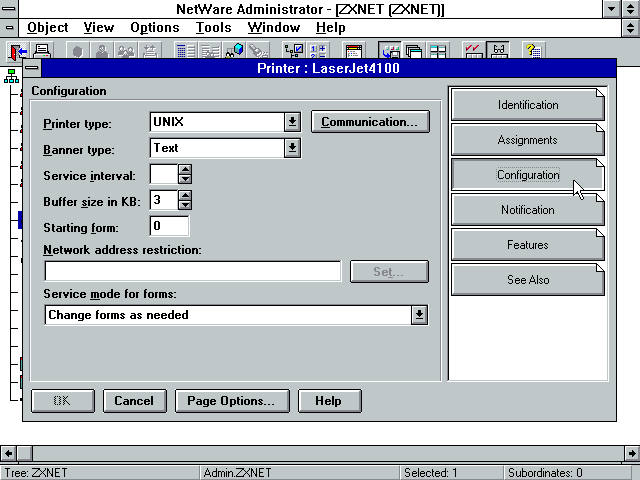Click the eyeglasses toolbar icon
This screenshot has width=640, height=480.
point(498,51)
